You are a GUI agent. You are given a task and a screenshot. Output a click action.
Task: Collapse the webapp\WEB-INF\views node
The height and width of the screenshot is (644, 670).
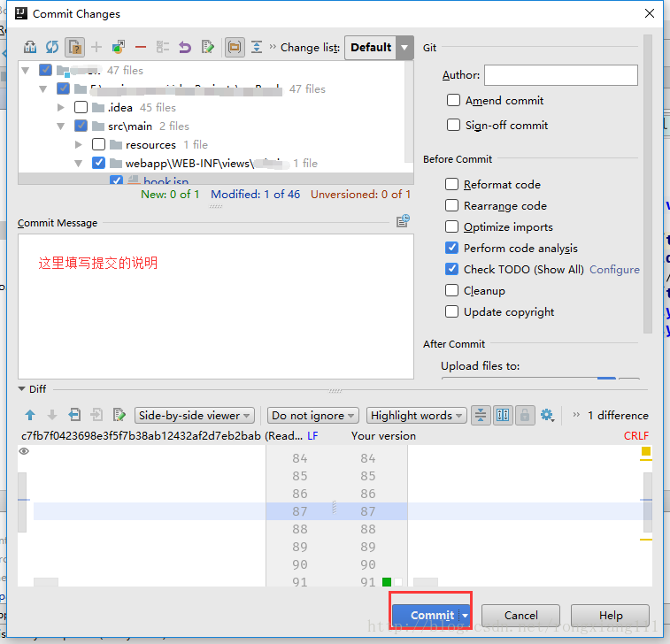[x=79, y=163]
